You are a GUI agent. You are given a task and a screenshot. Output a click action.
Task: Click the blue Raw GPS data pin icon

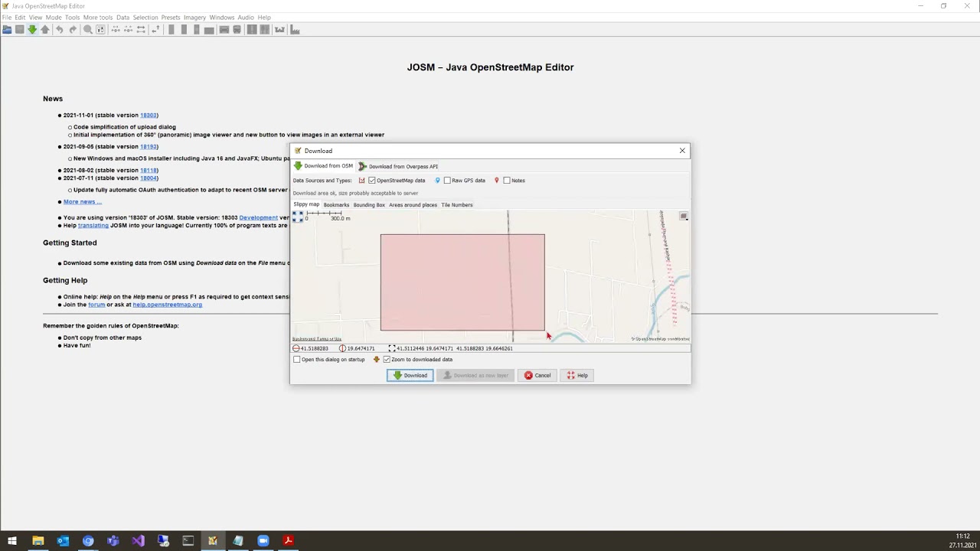[x=437, y=181]
